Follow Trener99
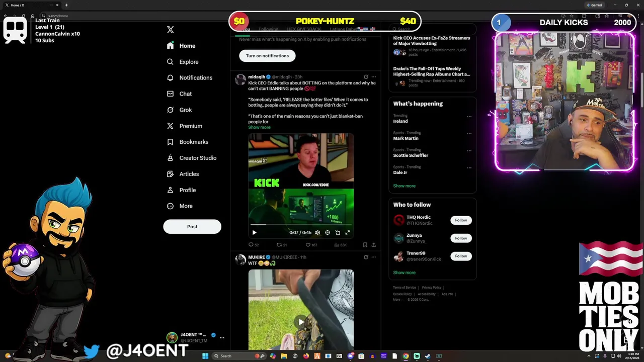This screenshot has height=362, width=644. pyautogui.click(x=461, y=256)
